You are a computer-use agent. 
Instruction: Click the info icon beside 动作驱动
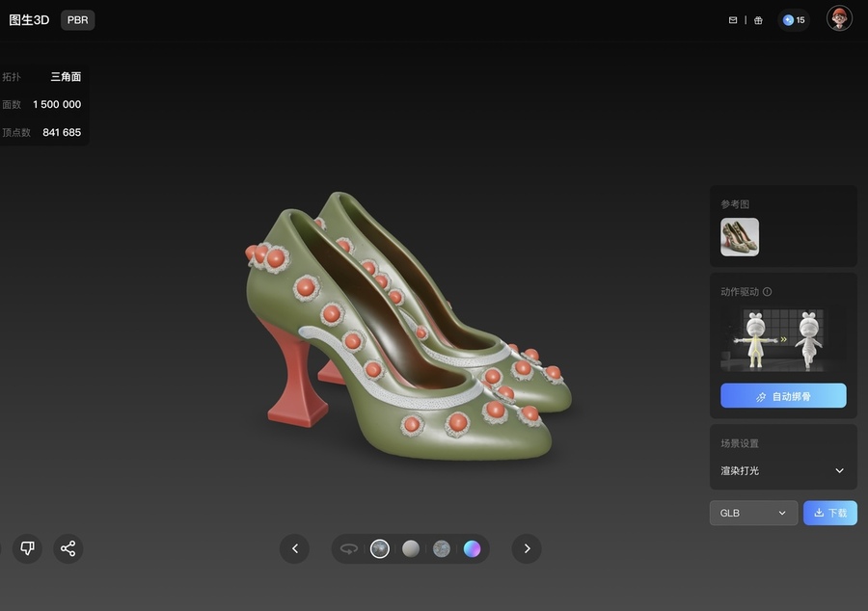coord(768,292)
